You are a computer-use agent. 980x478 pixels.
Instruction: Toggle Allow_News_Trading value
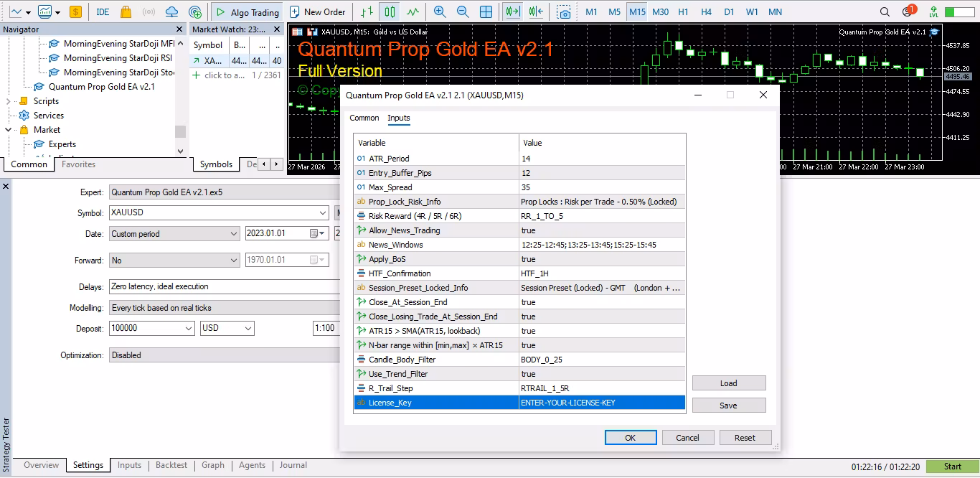pos(602,230)
